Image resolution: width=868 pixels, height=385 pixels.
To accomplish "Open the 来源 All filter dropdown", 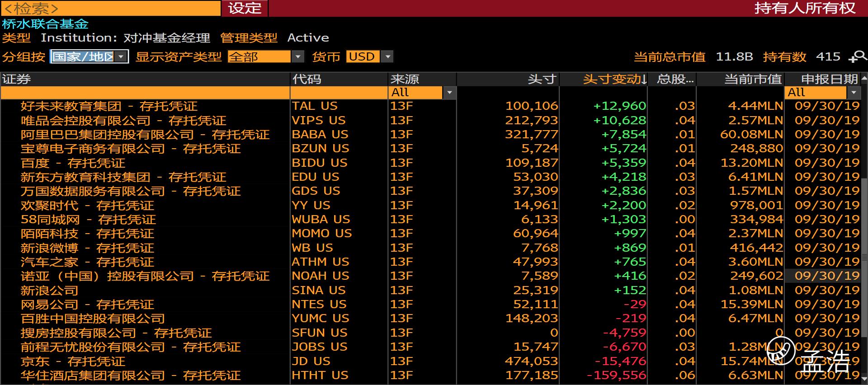I will (449, 93).
